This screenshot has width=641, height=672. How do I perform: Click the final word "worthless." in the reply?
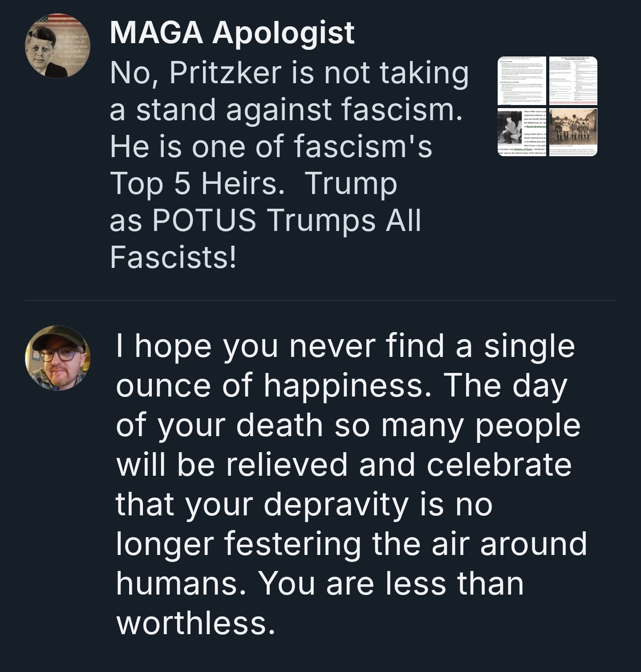click(195, 623)
